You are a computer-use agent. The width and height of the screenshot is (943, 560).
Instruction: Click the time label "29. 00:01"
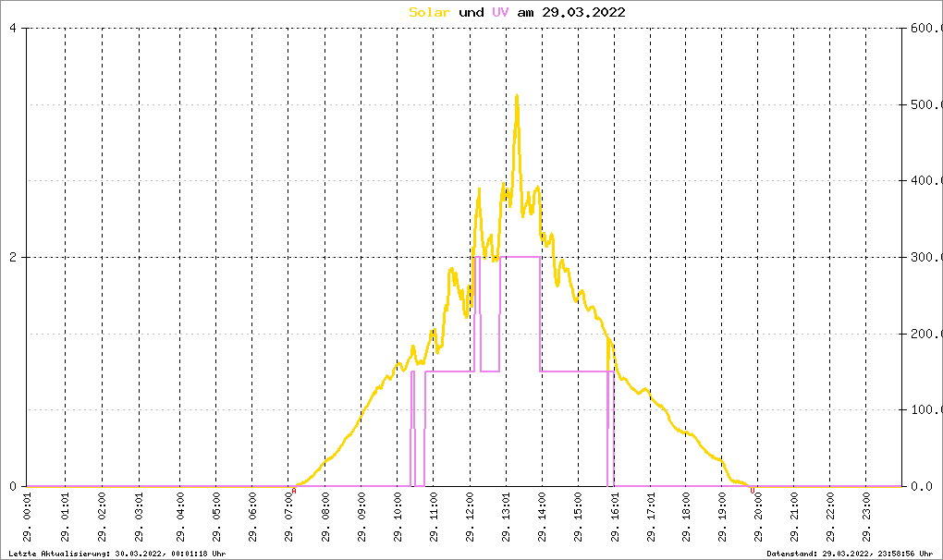27,517
